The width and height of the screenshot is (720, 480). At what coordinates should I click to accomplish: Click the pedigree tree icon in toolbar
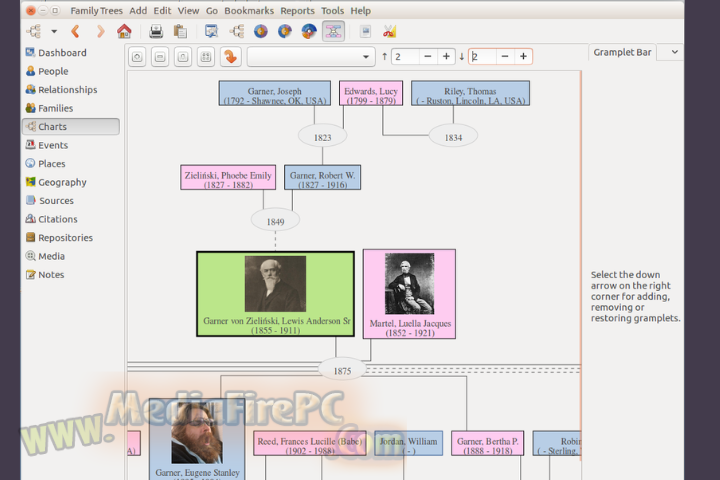(34, 31)
